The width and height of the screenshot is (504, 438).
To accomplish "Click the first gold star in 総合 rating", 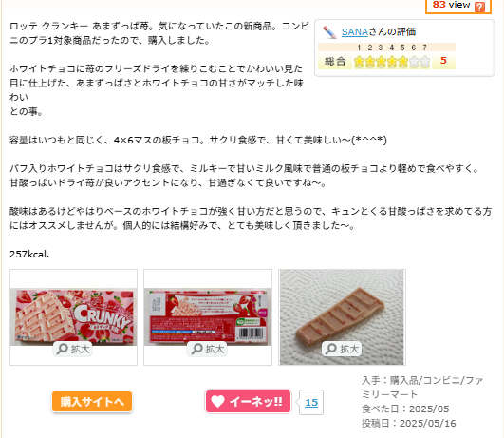I will click(359, 61).
